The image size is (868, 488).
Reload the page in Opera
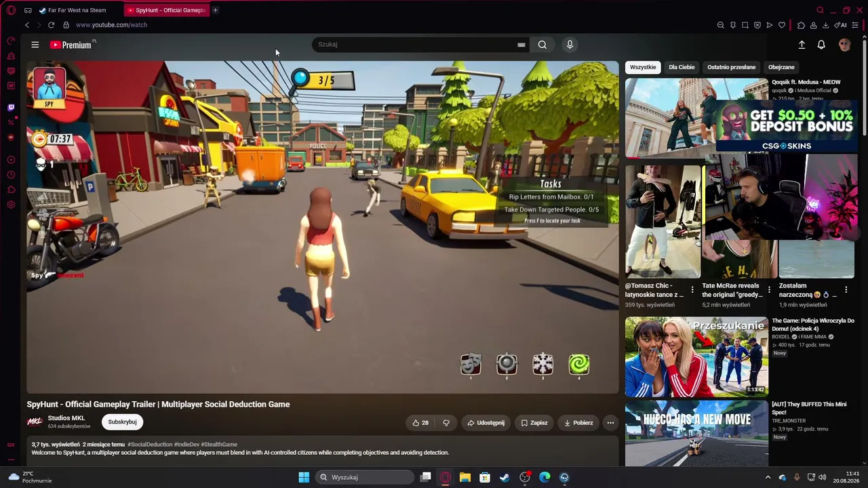tap(51, 25)
